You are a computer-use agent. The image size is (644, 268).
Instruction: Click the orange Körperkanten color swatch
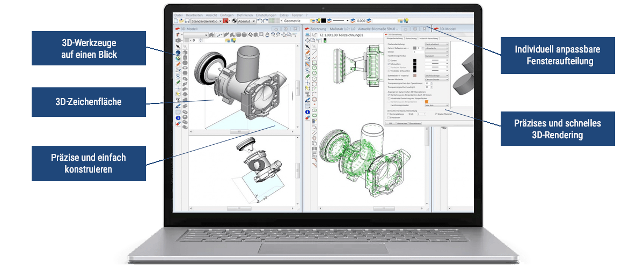tap(427, 102)
